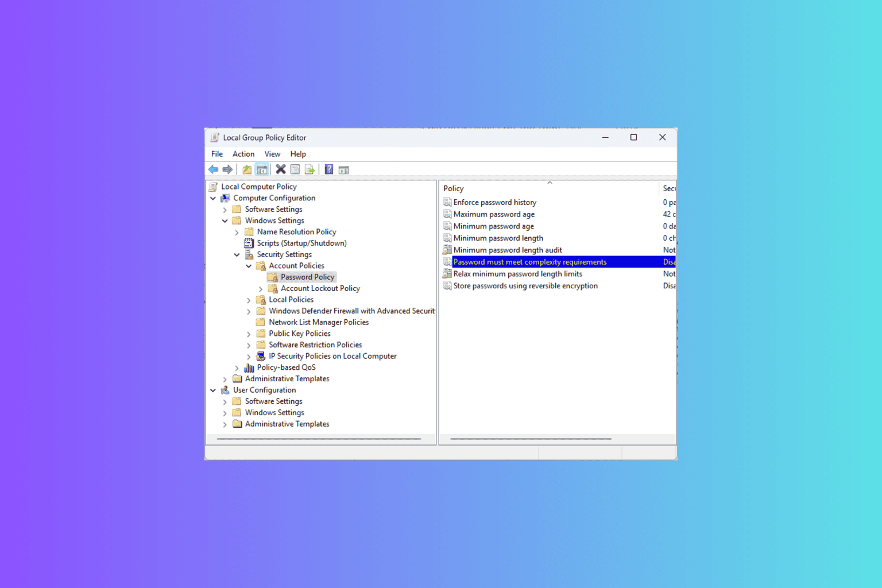
Task: Click the Local Policies folder icon
Action: [261, 300]
